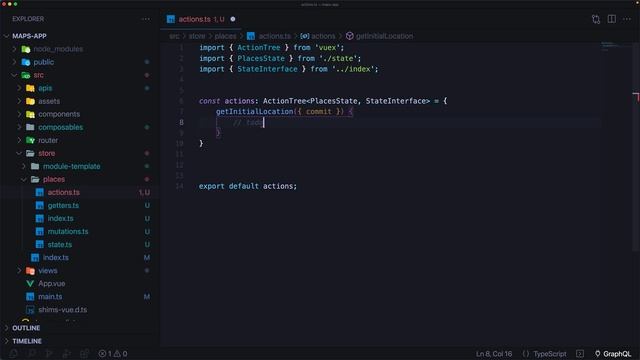Click the error count status icon
This screenshot has width=640, height=360.
coord(102,354)
